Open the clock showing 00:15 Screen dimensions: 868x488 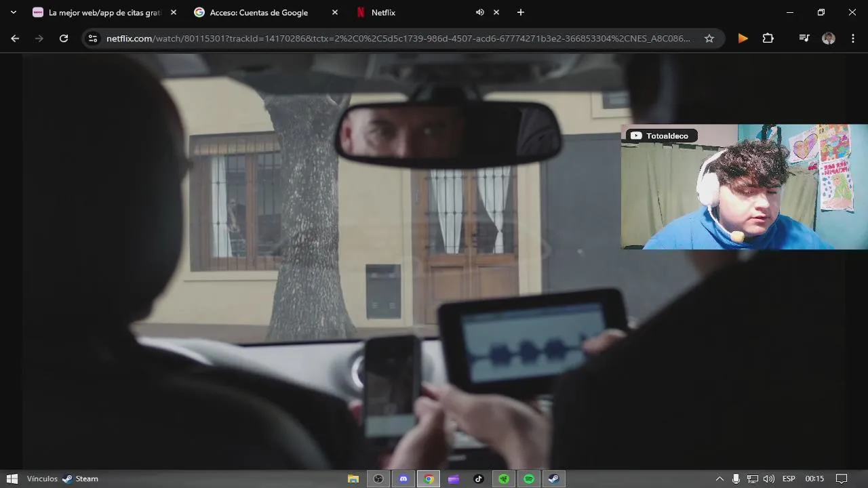coord(814,479)
